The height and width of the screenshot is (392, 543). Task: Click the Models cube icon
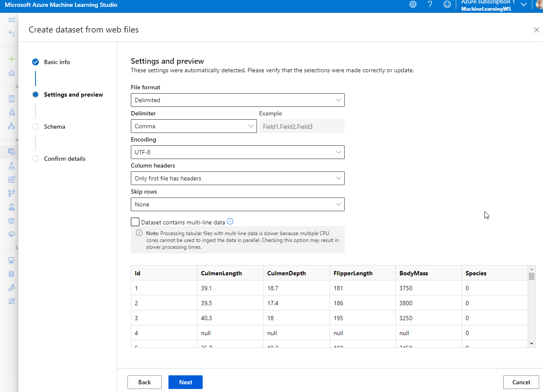pyautogui.click(x=12, y=221)
